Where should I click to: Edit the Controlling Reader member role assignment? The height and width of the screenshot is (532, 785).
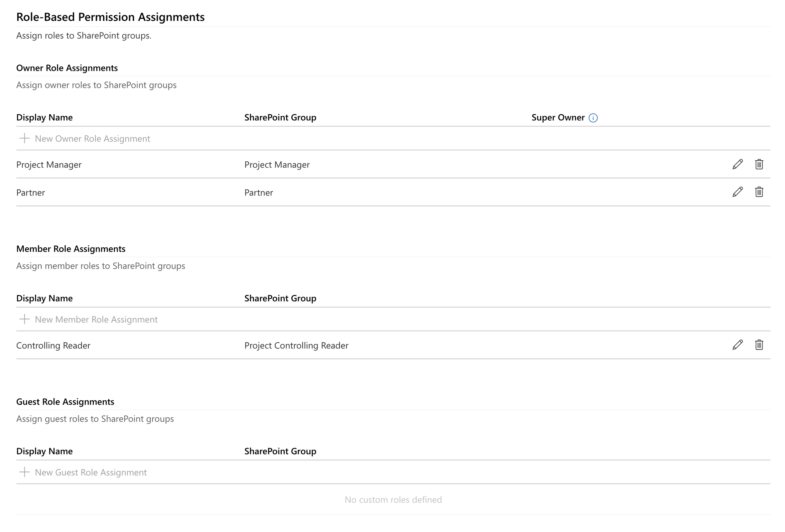coord(737,345)
